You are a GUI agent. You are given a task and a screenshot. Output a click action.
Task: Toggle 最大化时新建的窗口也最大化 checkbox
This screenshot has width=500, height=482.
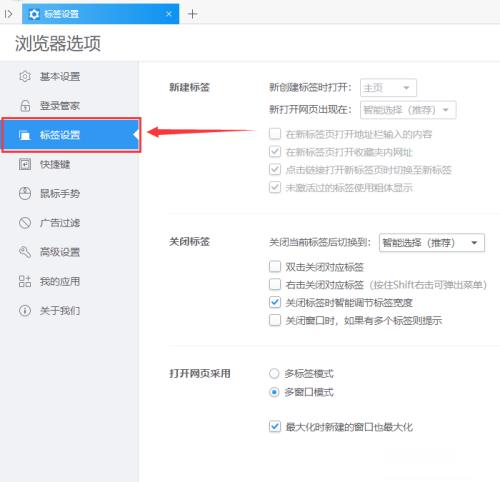[x=275, y=426]
